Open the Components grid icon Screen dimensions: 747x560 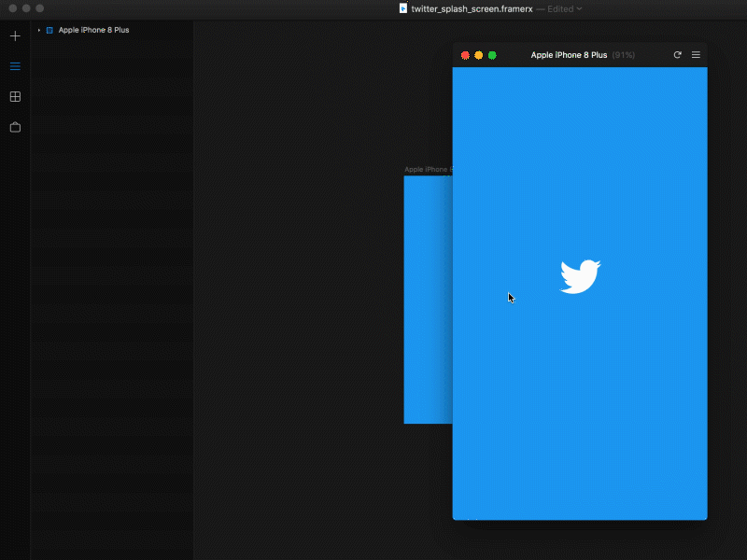pos(15,97)
